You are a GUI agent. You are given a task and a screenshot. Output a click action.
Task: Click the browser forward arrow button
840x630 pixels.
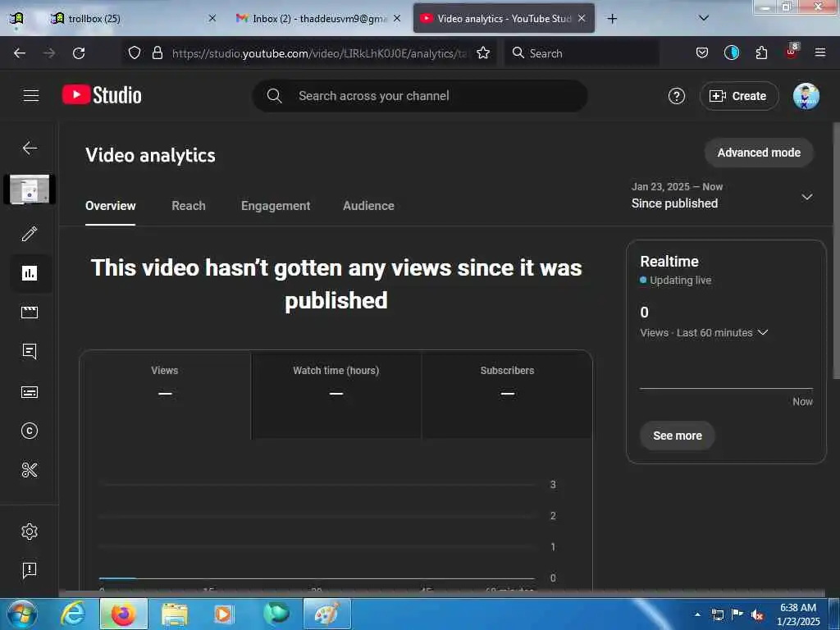pos(49,53)
